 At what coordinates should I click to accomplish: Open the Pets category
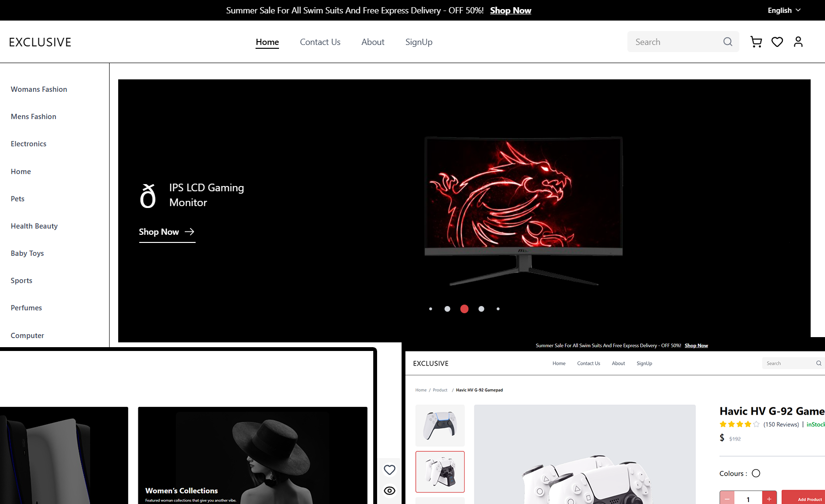click(x=18, y=199)
